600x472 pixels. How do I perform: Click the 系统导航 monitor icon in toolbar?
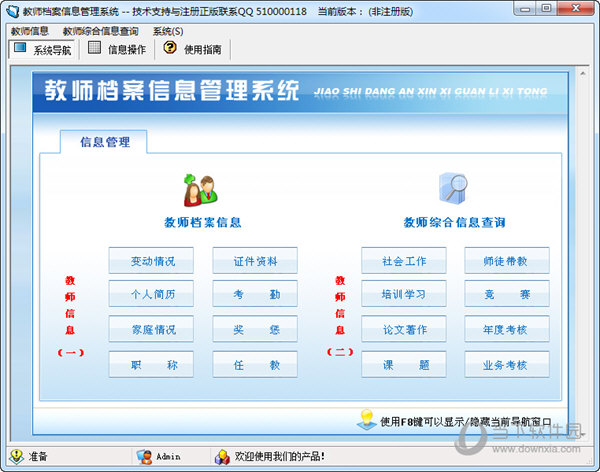(20, 47)
